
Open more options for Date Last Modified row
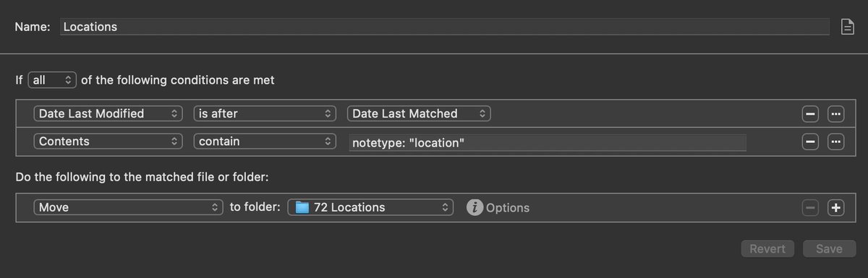click(x=836, y=114)
